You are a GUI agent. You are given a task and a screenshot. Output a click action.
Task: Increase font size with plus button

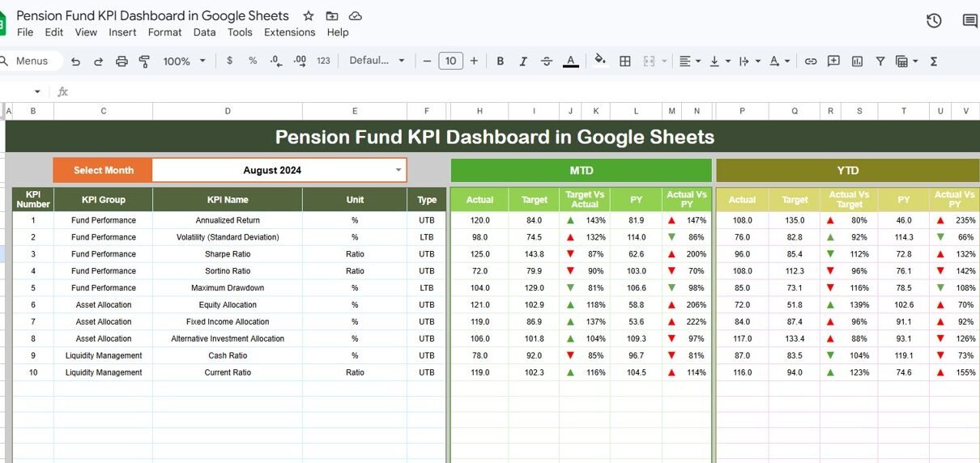coord(474,61)
